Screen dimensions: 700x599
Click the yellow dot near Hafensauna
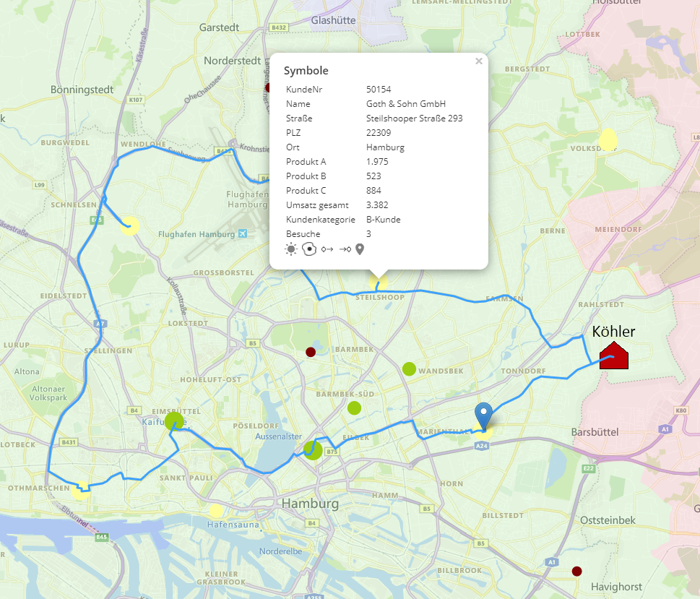click(x=215, y=511)
